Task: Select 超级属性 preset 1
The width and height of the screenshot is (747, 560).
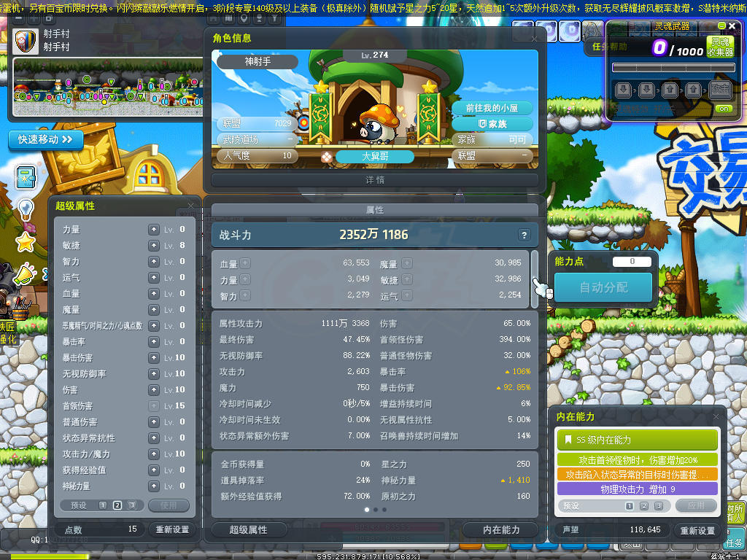Action: (102, 505)
